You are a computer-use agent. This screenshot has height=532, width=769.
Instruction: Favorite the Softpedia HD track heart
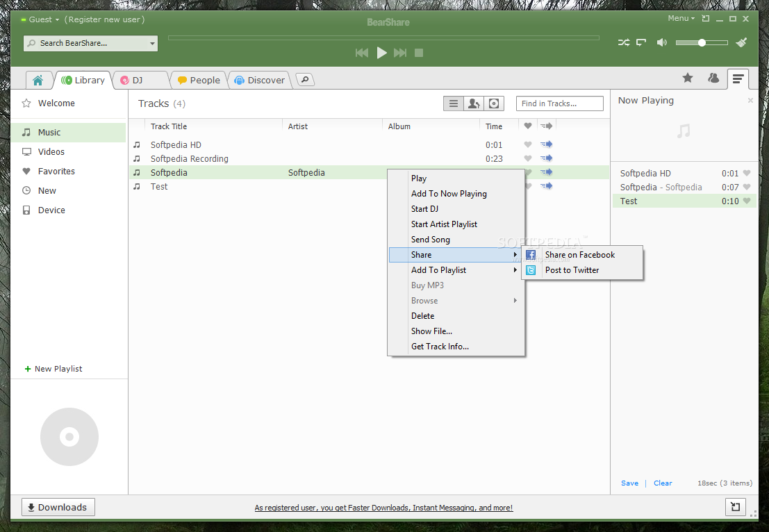(528, 144)
